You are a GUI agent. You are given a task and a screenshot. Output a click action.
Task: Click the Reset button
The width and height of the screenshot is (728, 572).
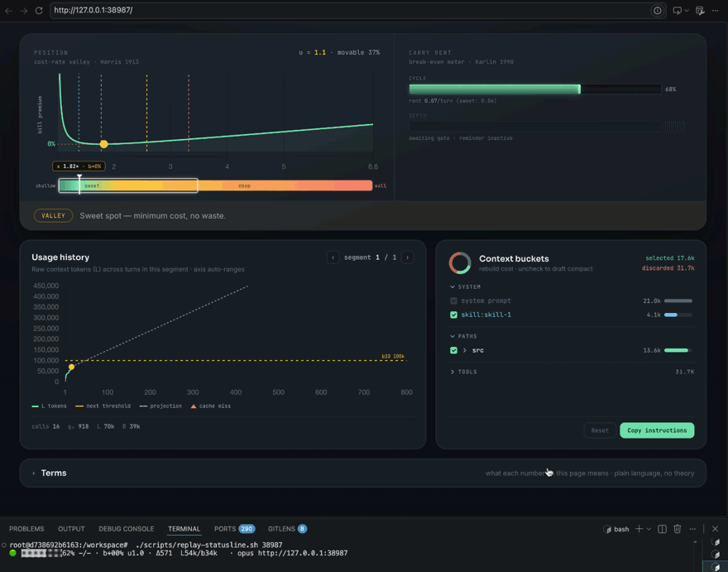600,430
